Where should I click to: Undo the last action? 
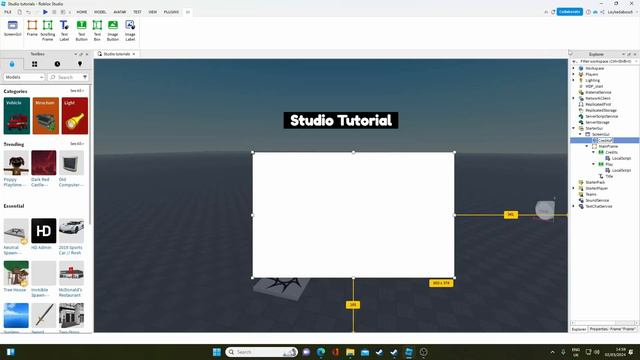pyautogui.click(x=28, y=12)
